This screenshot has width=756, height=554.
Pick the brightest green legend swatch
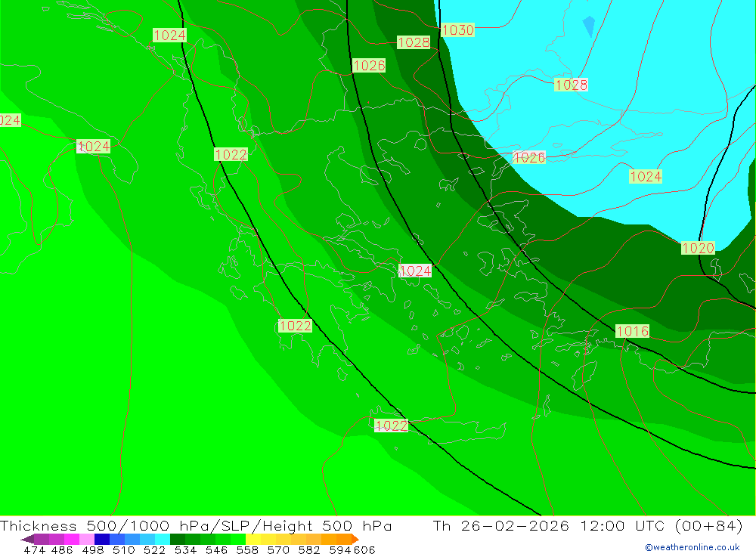238,539
